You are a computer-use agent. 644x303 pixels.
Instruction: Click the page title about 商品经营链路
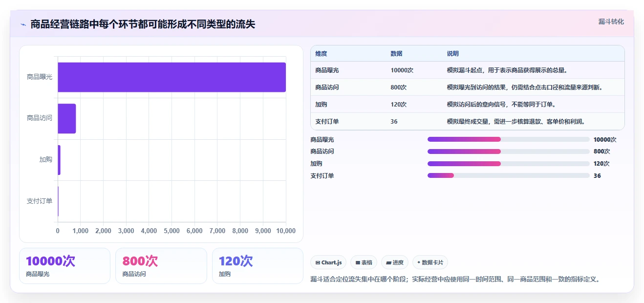[x=143, y=24]
